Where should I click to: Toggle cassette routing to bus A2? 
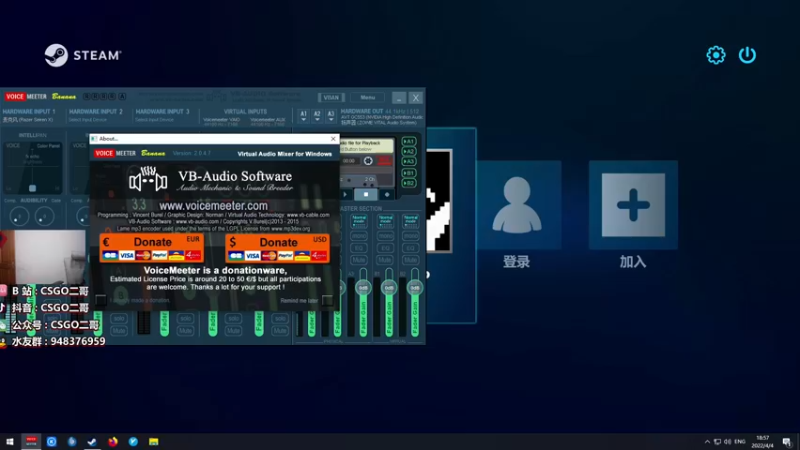point(409,152)
